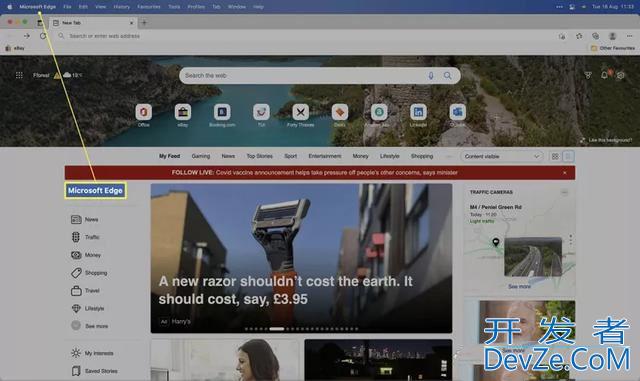
Task: Select the My Feed tab
Action: pyautogui.click(x=169, y=156)
